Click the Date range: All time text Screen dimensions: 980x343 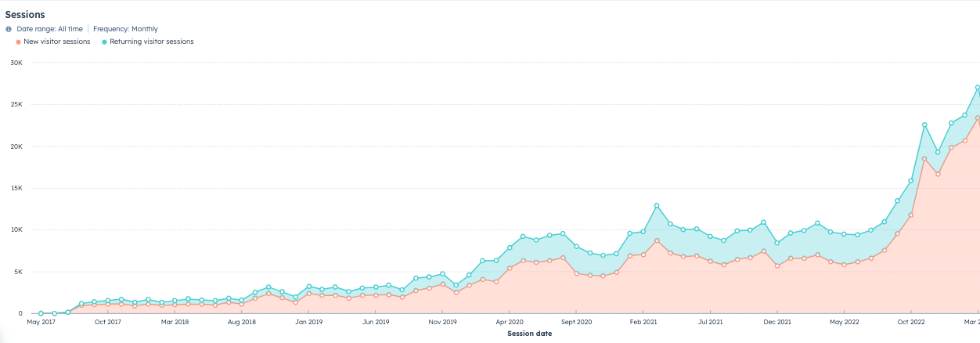(x=49, y=29)
